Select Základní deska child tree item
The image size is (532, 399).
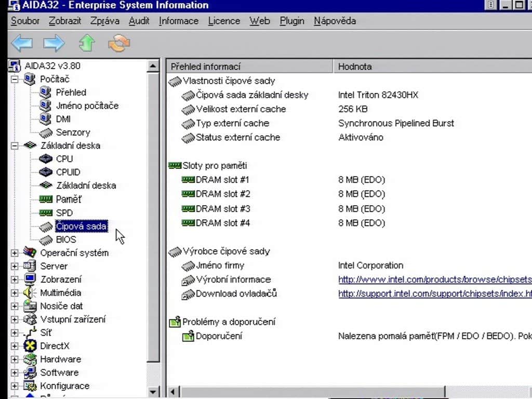[x=86, y=185]
